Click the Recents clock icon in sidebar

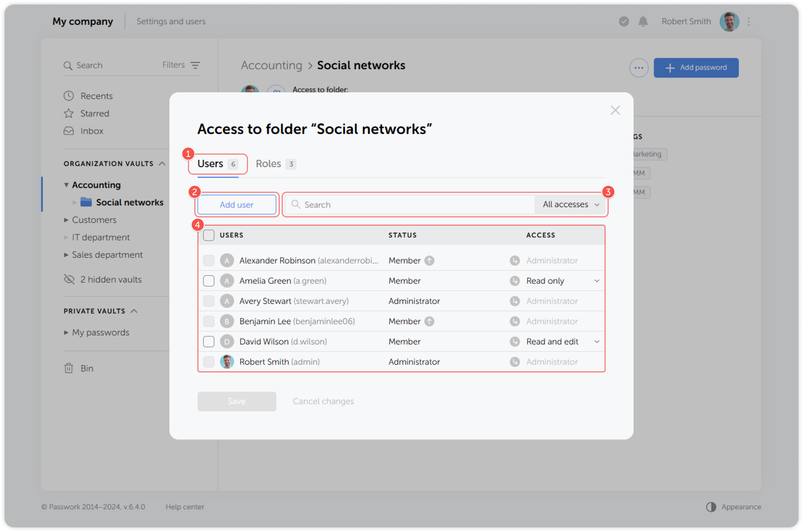[x=68, y=96]
